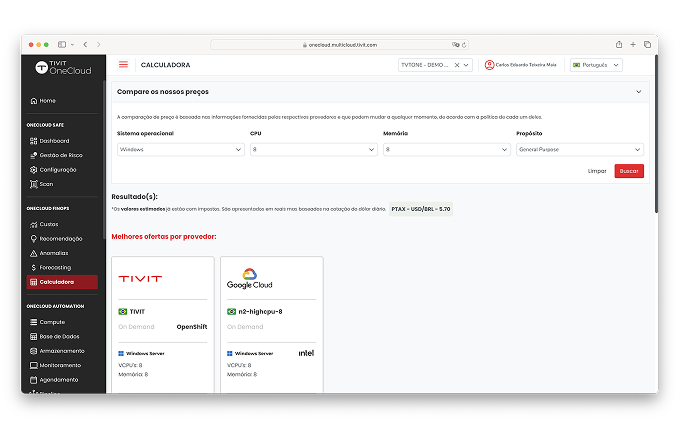Screen dimensions: 680x442
Task: Open the Recomendação lightbulb item
Action: pyautogui.click(x=60, y=238)
